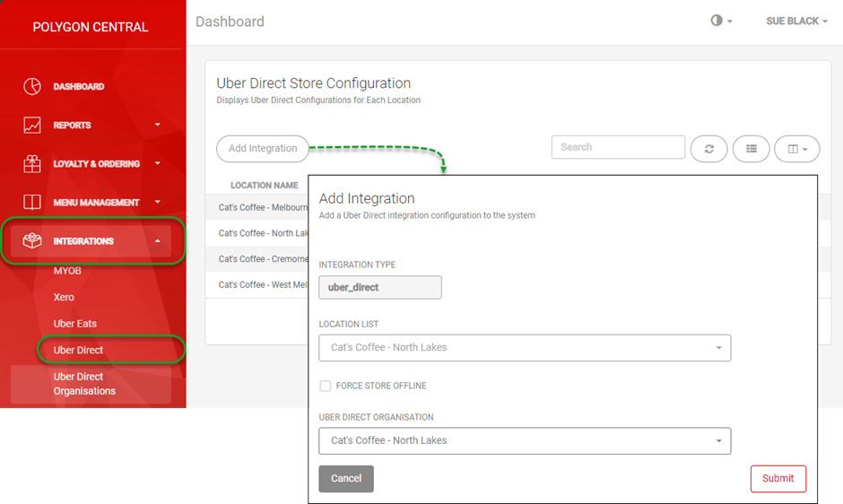The image size is (843, 504).
Task: Select Uber Direct in the sidebar
Action: tap(79, 350)
